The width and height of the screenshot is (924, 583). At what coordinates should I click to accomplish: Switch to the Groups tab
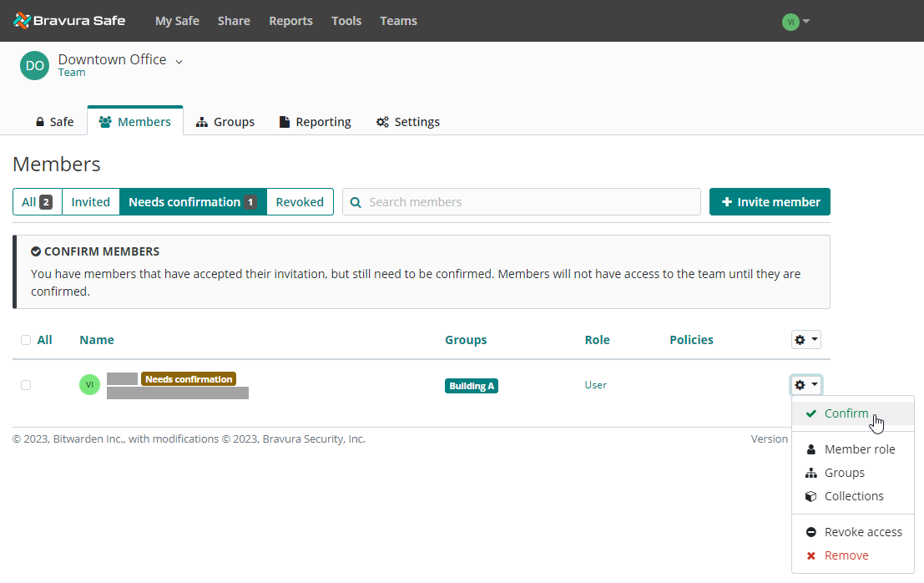pyautogui.click(x=225, y=122)
